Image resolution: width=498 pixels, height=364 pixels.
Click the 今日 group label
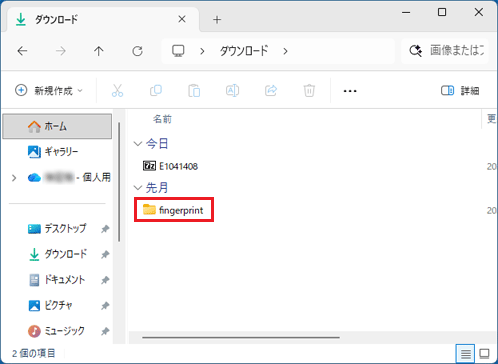157,143
